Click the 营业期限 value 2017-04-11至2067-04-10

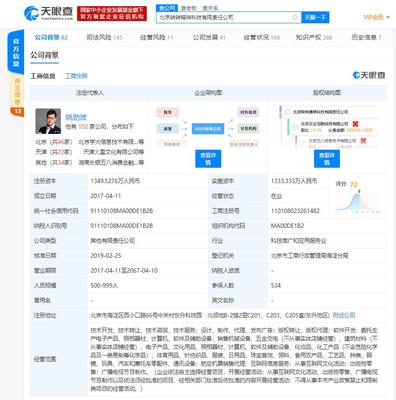click(x=124, y=271)
